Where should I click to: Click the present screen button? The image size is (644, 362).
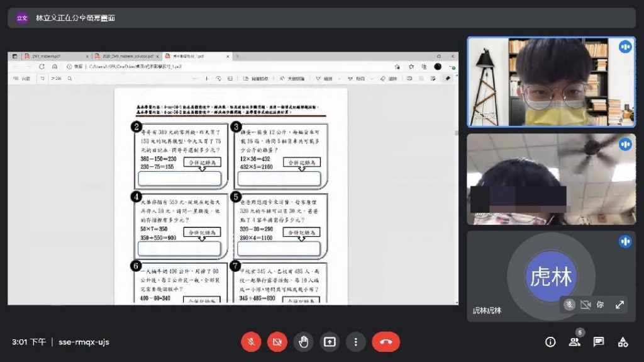pos(330,342)
